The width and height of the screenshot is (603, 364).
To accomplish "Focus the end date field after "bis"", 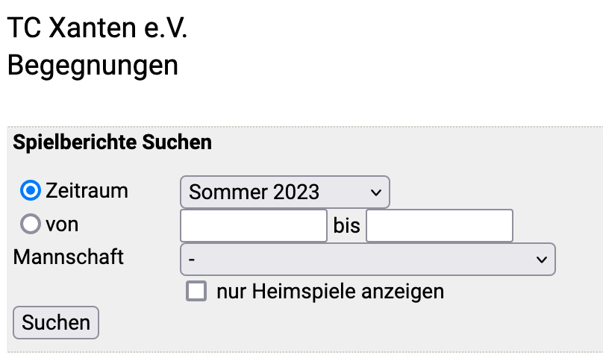I will (440, 225).
